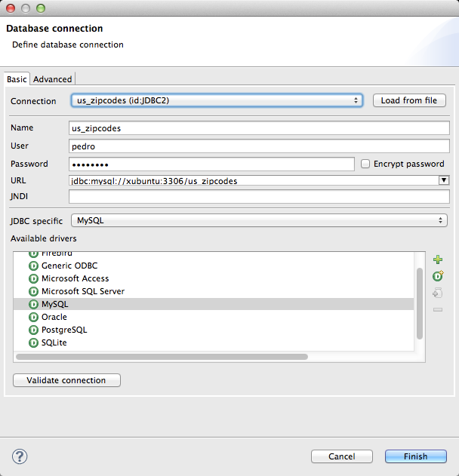Click the green plus add driver icon
459x476 pixels.
[438, 259]
